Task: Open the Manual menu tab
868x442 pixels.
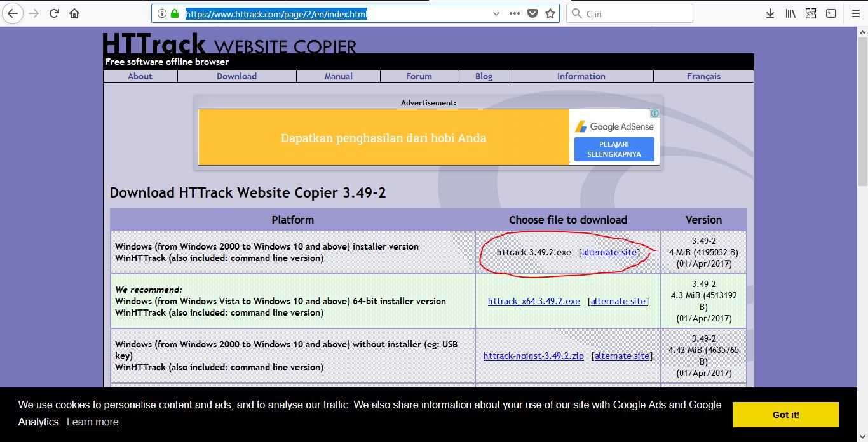Action: [339, 76]
